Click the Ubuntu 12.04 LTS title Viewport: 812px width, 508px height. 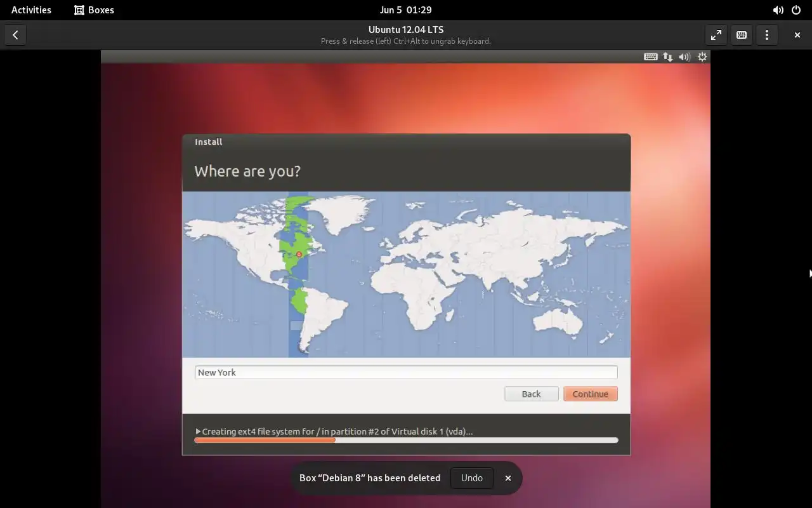pyautogui.click(x=406, y=30)
